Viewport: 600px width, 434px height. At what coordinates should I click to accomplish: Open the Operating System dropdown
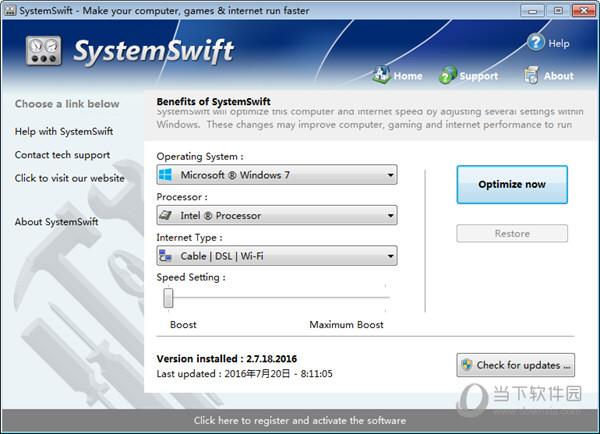tap(277, 175)
